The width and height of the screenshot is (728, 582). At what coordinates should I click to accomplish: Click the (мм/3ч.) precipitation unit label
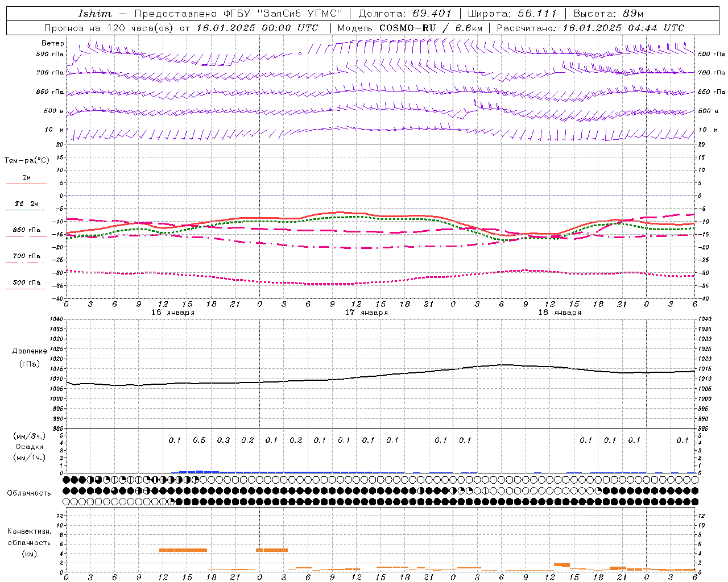30,436
